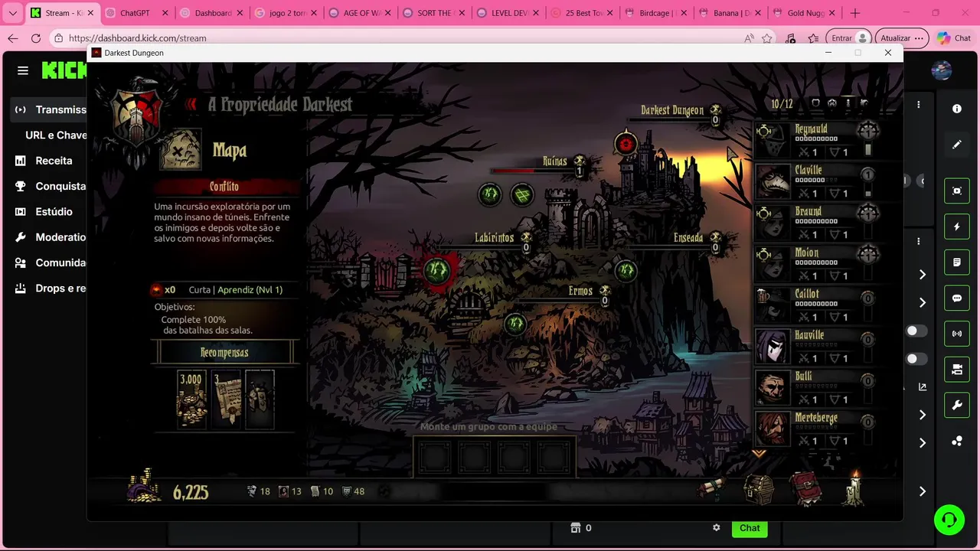
Task: Open Conquistas in Kick sidebar
Action: coord(50,186)
